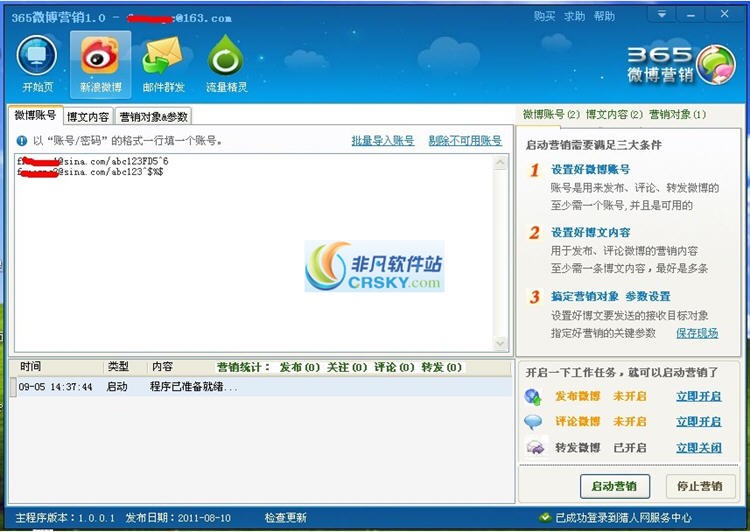Click the 主程序版本：1.0.0.1 status text
The width and height of the screenshot is (750, 532).
click(x=65, y=518)
